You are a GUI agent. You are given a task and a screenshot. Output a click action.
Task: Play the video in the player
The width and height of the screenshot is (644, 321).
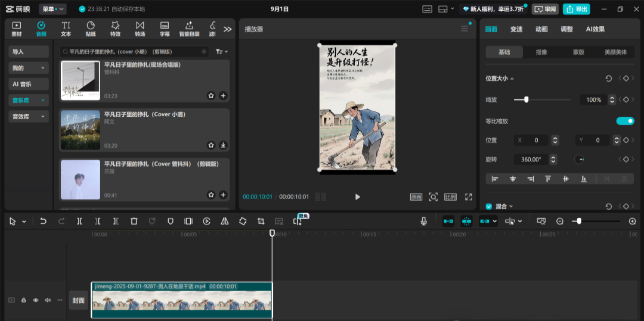coord(357,197)
